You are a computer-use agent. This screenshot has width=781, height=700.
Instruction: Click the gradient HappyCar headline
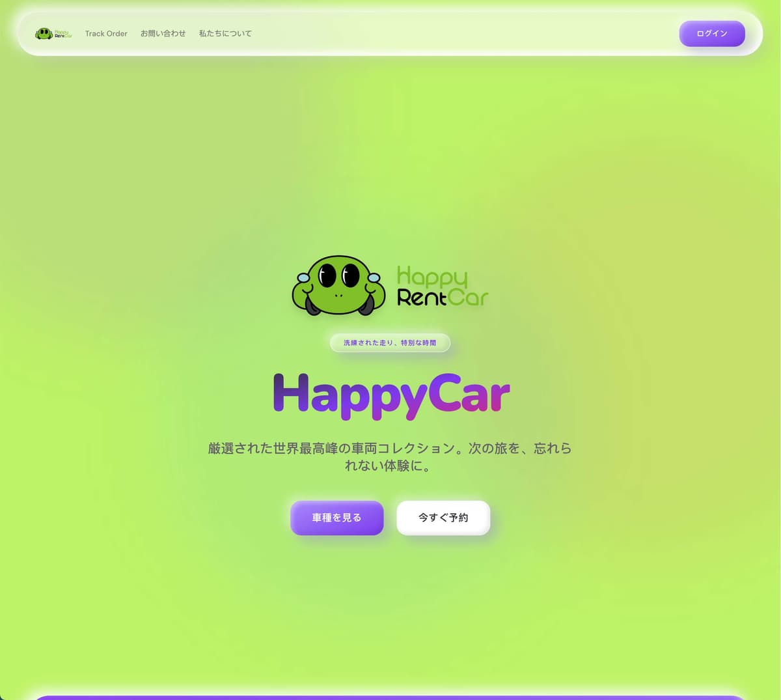click(x=390, y=395)
